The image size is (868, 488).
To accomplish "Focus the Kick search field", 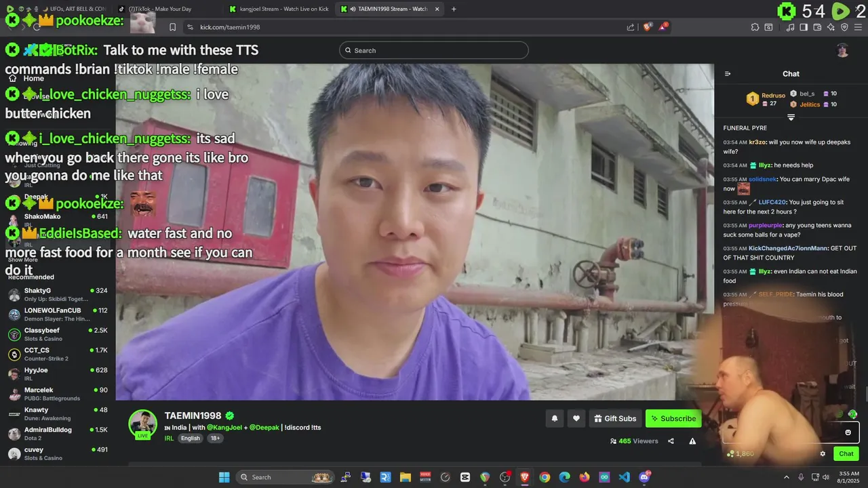I will (434, 50).
